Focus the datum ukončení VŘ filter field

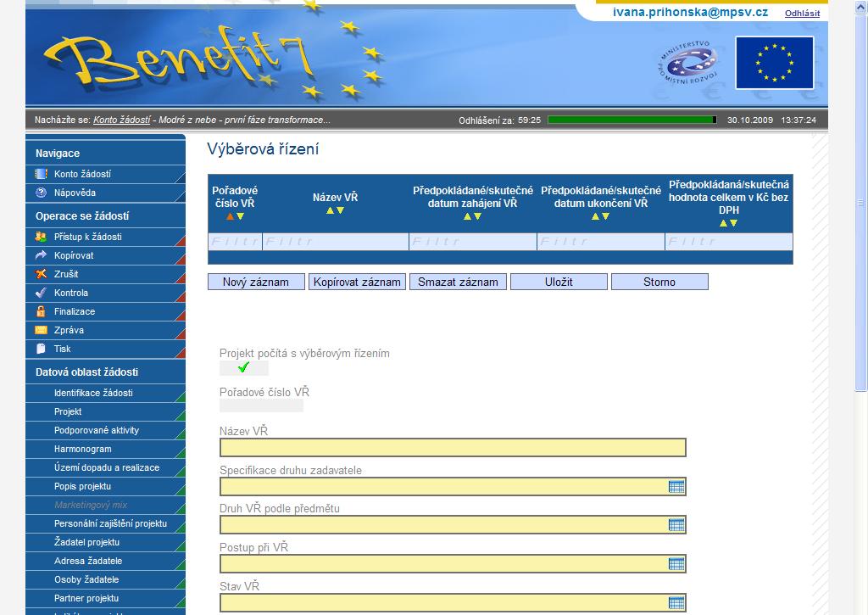coord(601,242)
